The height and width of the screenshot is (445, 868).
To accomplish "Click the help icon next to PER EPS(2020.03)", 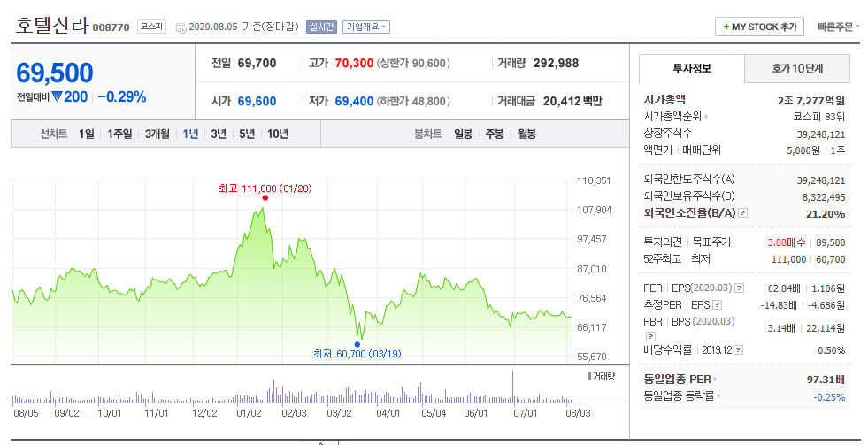I will [x=739, y=288].
